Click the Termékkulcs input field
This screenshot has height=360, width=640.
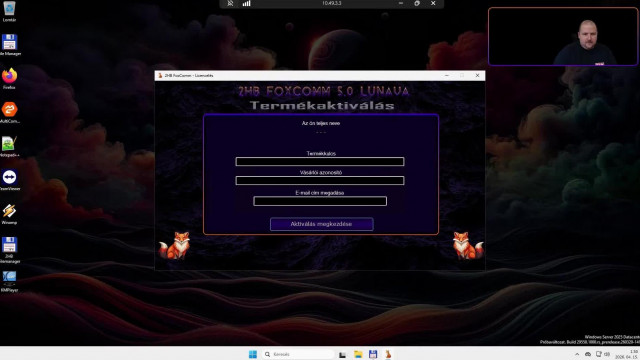(320, 162)
